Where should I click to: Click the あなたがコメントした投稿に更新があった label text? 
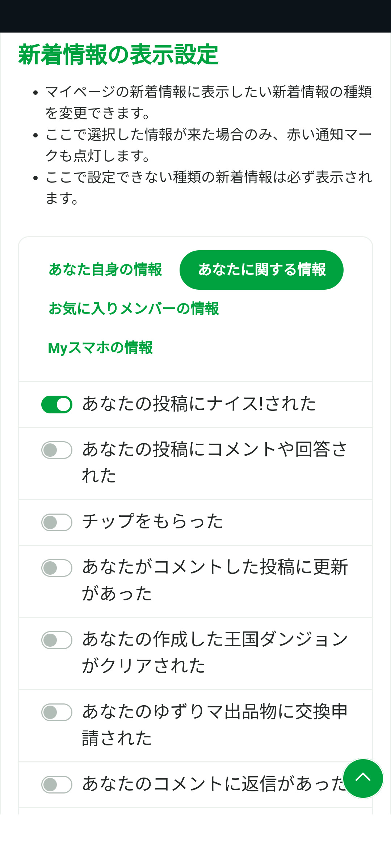click(x=214, y=580)
